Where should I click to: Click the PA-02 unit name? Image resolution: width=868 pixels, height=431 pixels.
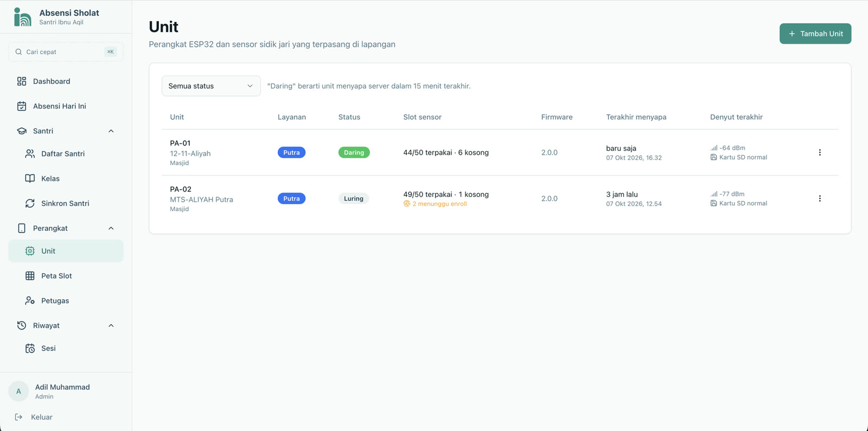[181, 189]
